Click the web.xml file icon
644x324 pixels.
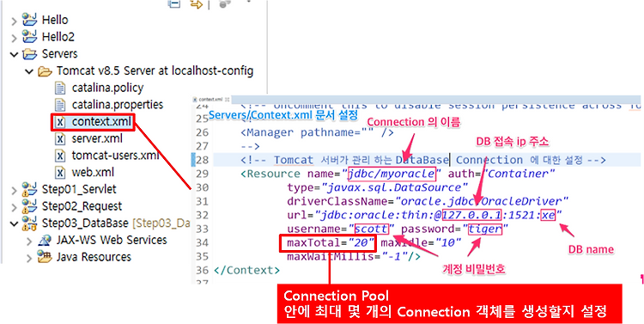[60, 173]
